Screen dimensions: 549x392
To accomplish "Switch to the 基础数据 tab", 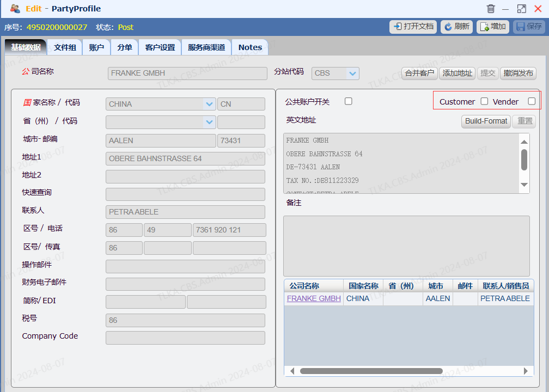I will 26,47.
